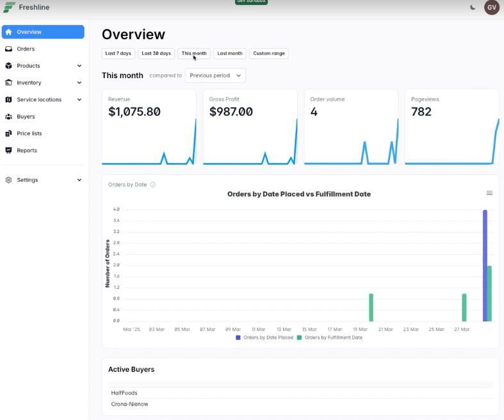Click the Inventory warehouse icon

click(x=8, y=83)
